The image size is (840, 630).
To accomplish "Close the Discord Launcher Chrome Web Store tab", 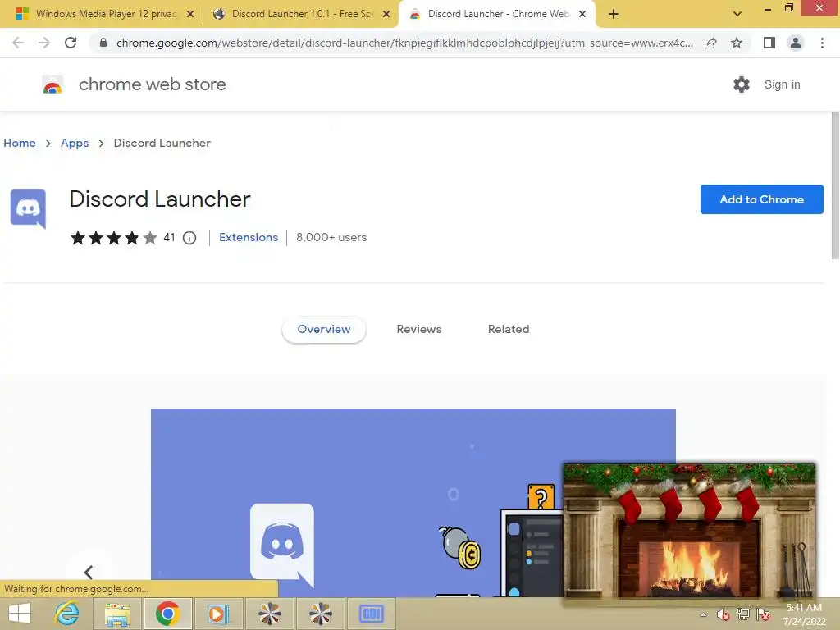I will click(x=582, y=15).
